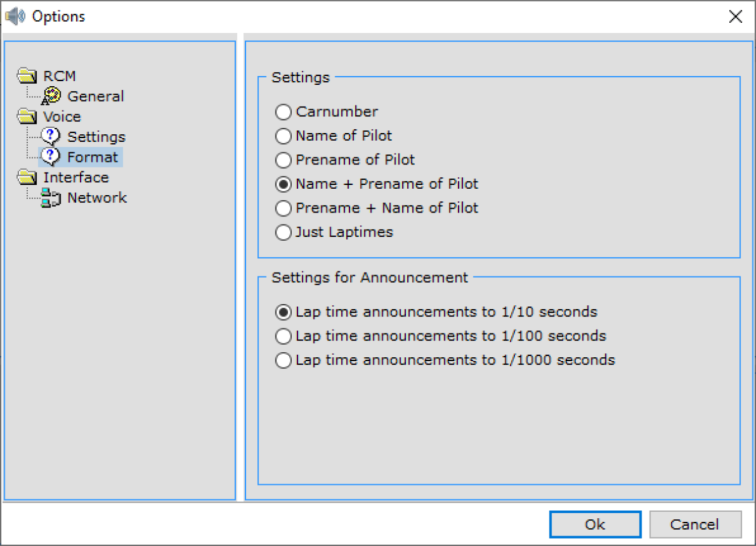Click the RCM folder icon
Viewport: 756px width, 546px height.
pos(27,75)
